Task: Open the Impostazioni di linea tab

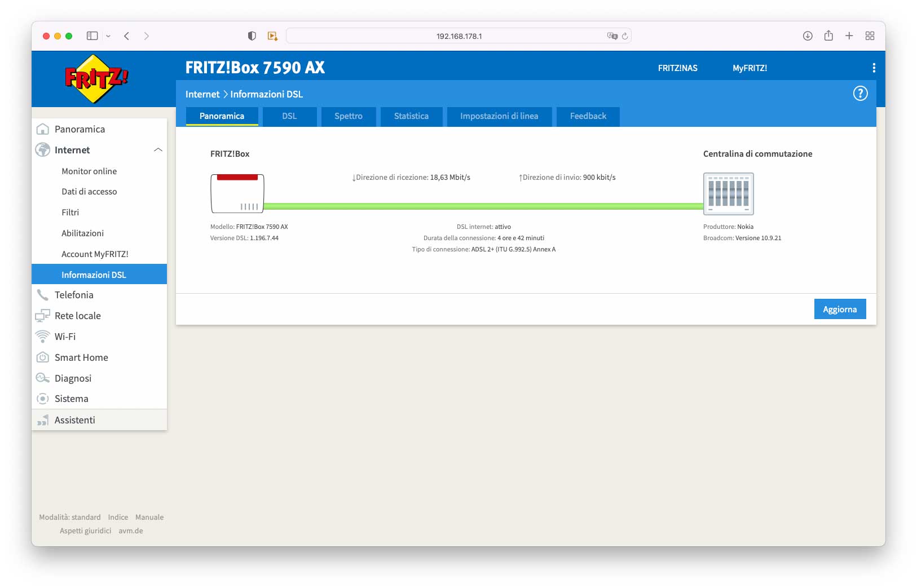Action: (x=499, y=116)
